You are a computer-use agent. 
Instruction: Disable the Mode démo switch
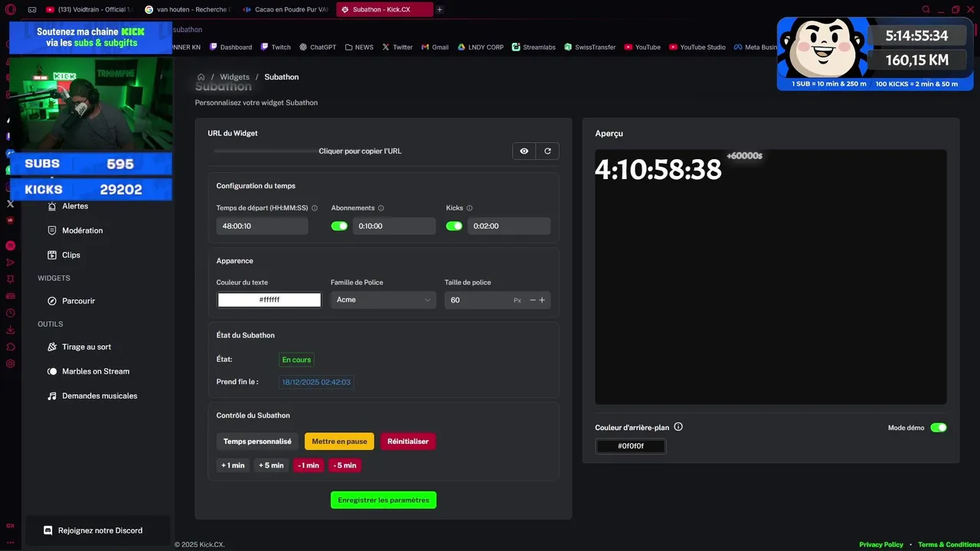point(939,428)
